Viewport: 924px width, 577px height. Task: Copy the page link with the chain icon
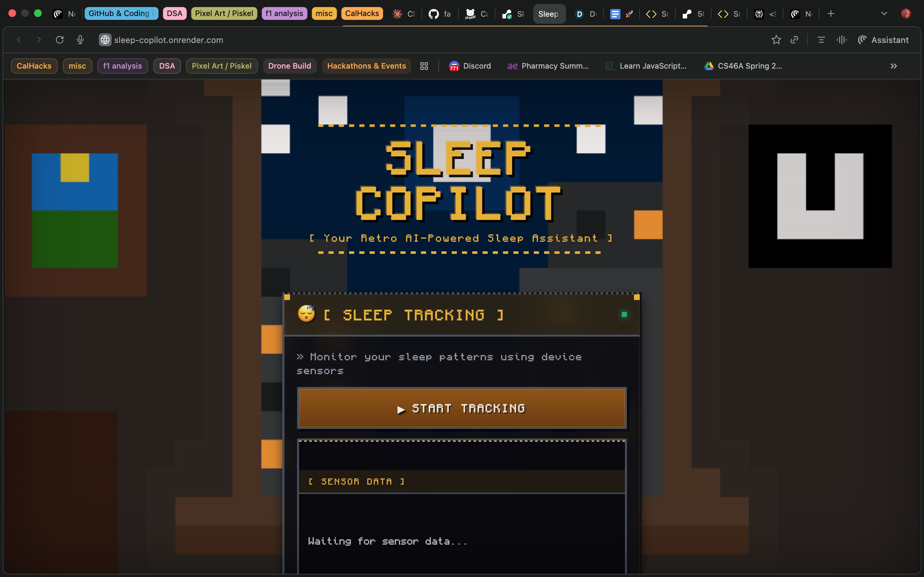[x=795, y=40]
